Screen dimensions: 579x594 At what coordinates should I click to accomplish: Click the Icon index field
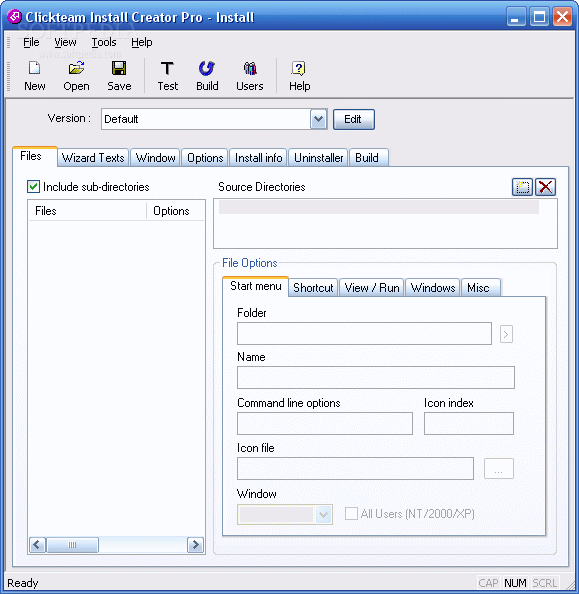469,423
